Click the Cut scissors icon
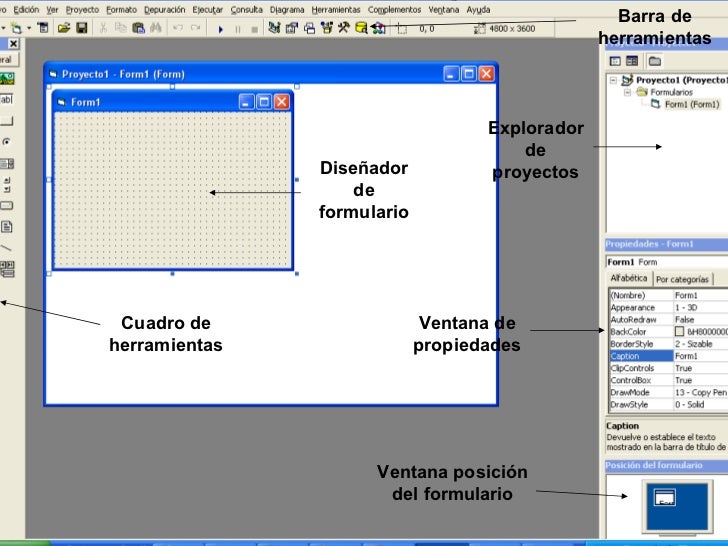The image size is (728, 546). [103, 28]
